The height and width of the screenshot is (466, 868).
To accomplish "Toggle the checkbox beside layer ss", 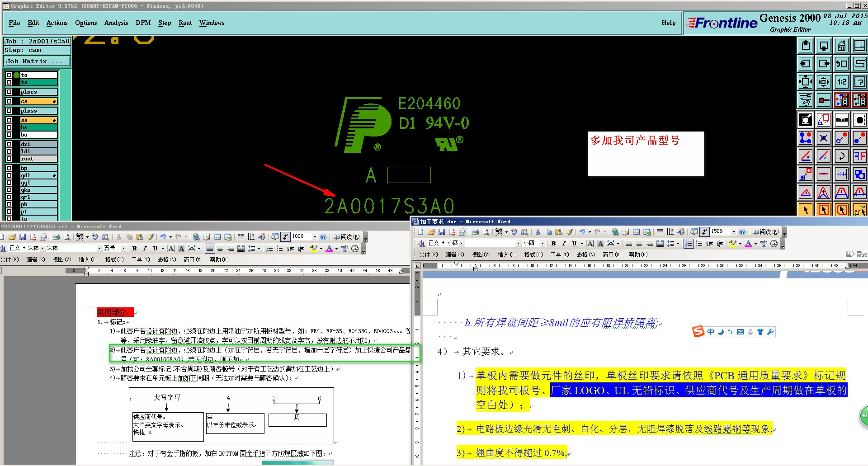I will 9,120.
